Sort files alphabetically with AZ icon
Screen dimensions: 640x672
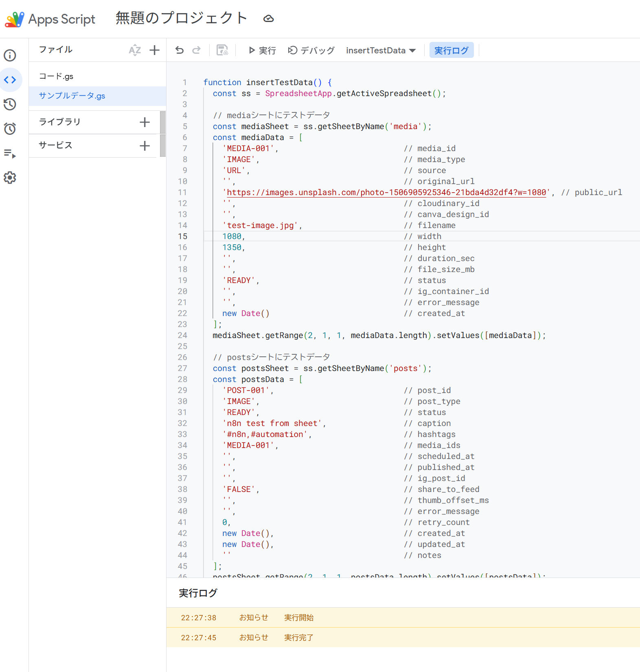coord(135,50)
